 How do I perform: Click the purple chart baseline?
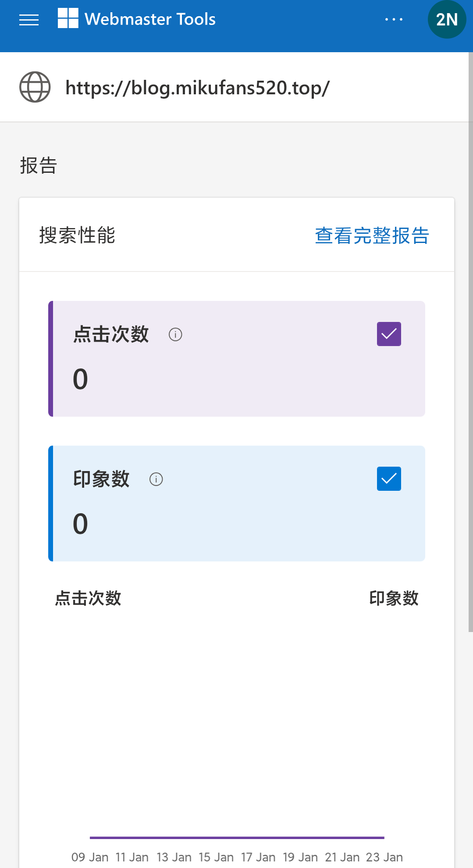coord(237,836)
